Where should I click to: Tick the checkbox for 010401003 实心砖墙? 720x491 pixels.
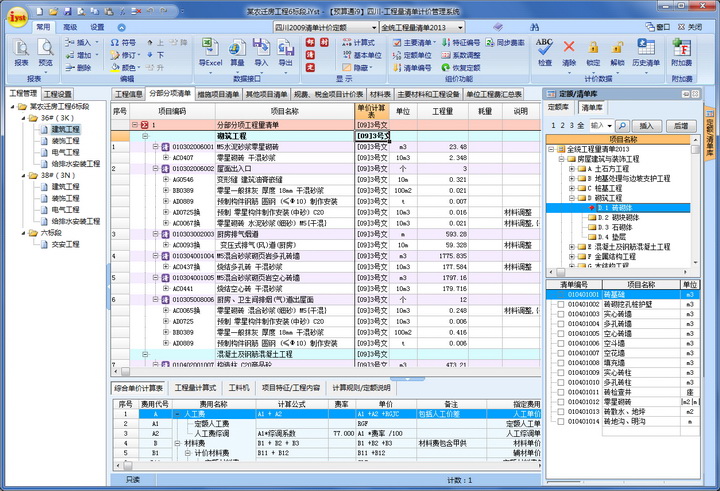pos(560,314)
